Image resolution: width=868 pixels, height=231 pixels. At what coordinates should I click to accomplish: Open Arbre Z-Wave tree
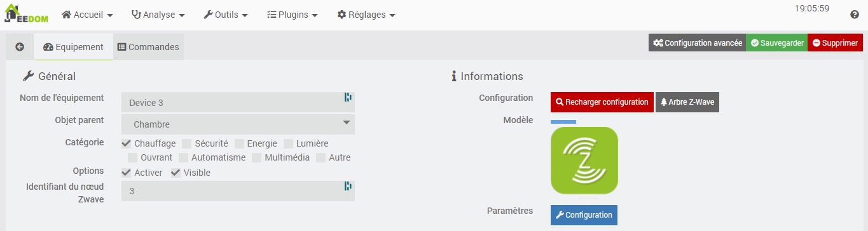pos(687,102)
